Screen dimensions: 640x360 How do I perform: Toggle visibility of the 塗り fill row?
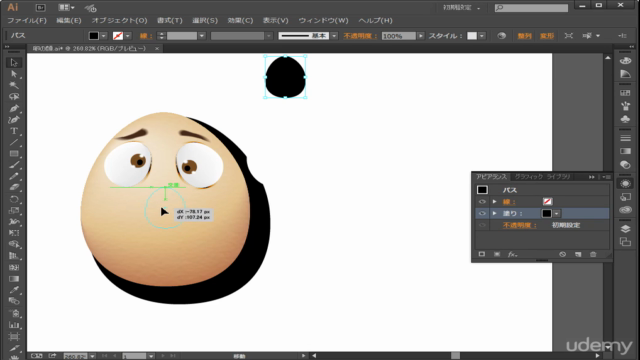click(x=482, y=213)
